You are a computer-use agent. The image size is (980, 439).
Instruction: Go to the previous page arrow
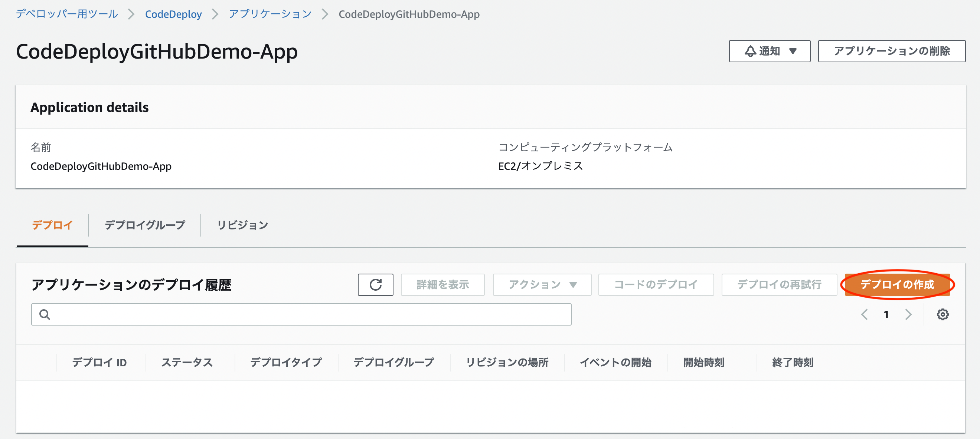[x=864, y=314]
